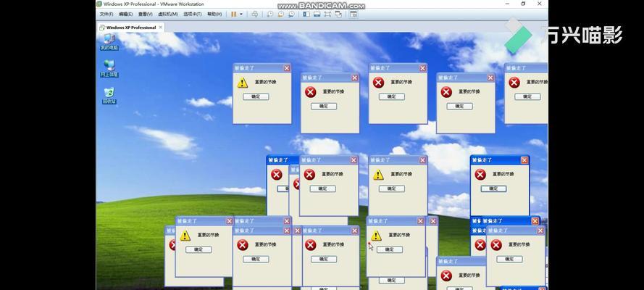This screenshot has width=644, height=290.
Task: Click 确定 in the focused dark-blue-titled dialog
Action: click(x=493, y=188)
